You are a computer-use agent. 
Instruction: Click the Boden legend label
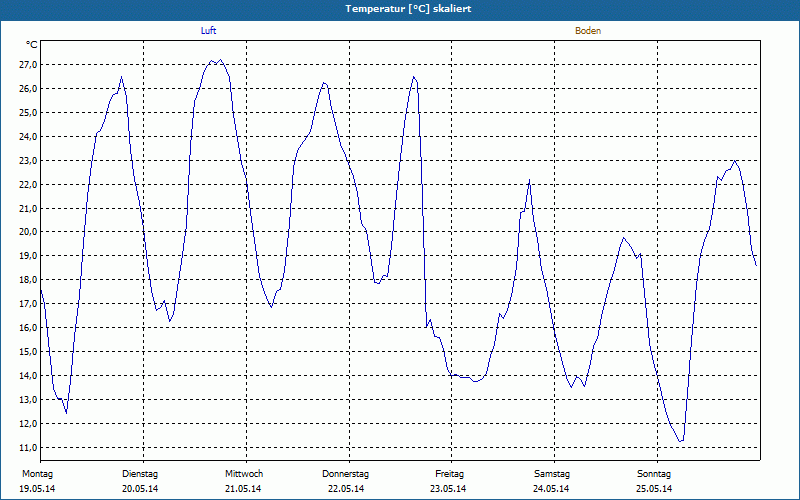click(x=588, y=31)
